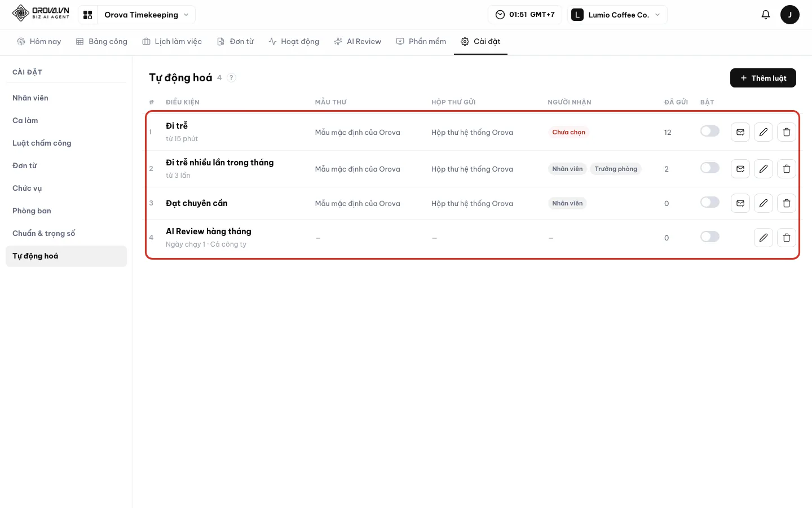Select Chức vụ in the settings sidebar

coord(66,188)
